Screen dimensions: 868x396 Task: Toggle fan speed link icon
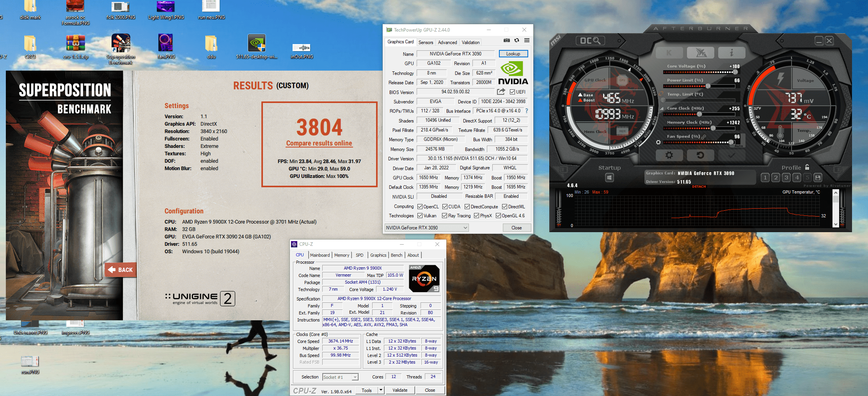coord(704,137)
